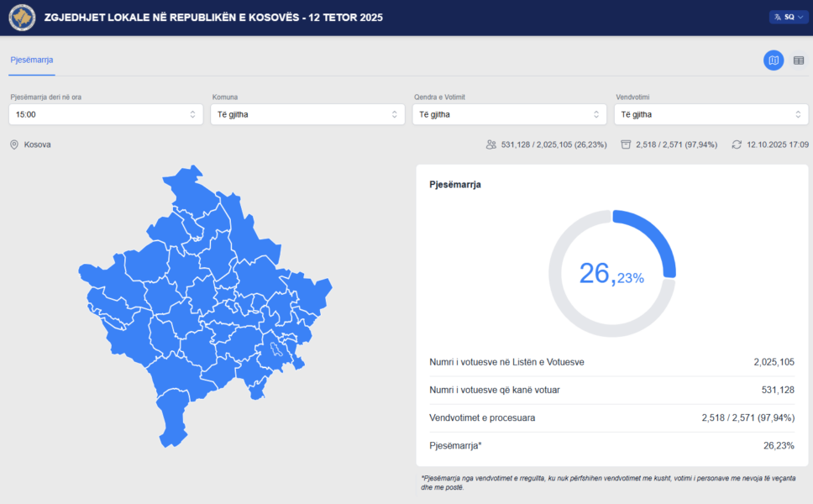813x504 pixels.
Task: Switch to map view icon
Action: click(x=773, y=60)
